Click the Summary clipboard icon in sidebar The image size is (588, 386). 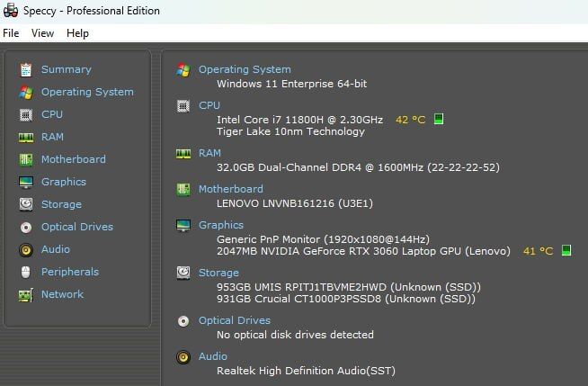pyautogui.click(x=26, y=70)
